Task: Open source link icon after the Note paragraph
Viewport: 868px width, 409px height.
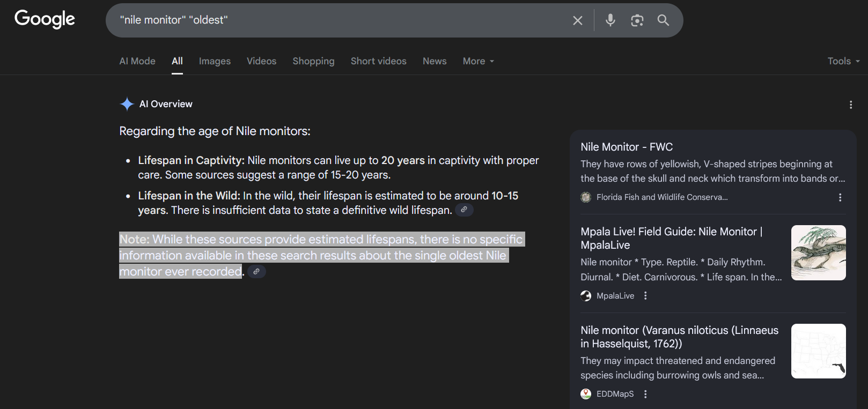Action: (x=256, y=271)
